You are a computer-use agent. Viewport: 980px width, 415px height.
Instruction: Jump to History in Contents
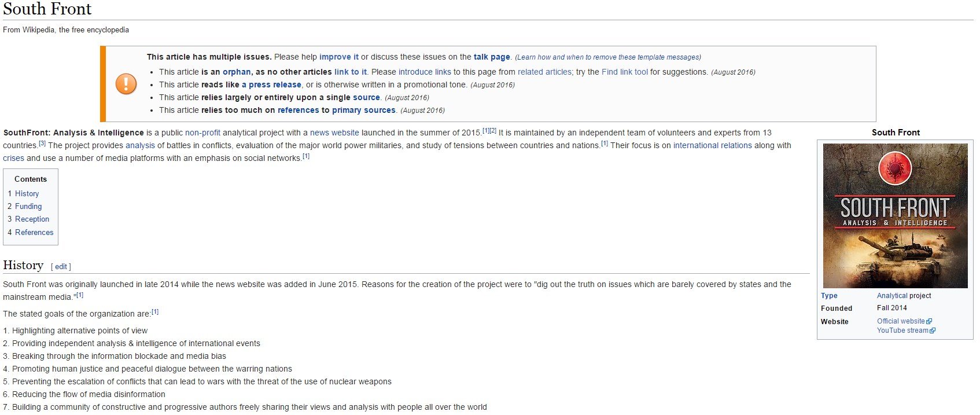pos(27,193)
